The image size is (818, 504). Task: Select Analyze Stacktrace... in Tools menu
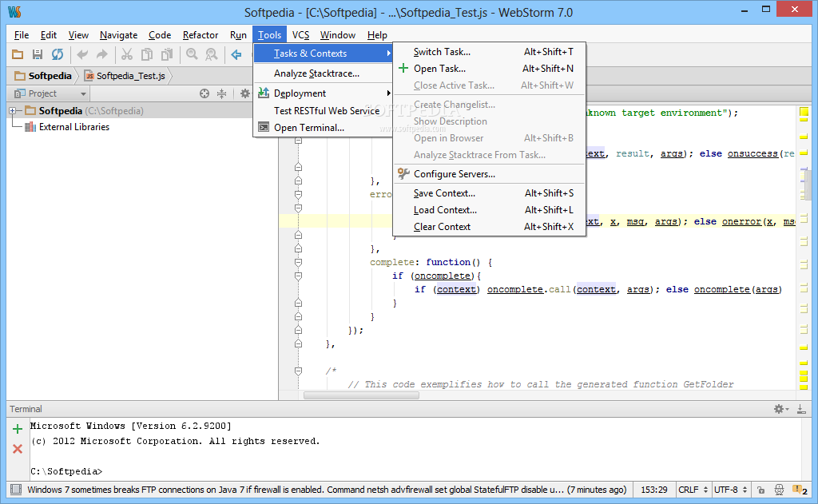pyautogui.click(x=323, y=73)
